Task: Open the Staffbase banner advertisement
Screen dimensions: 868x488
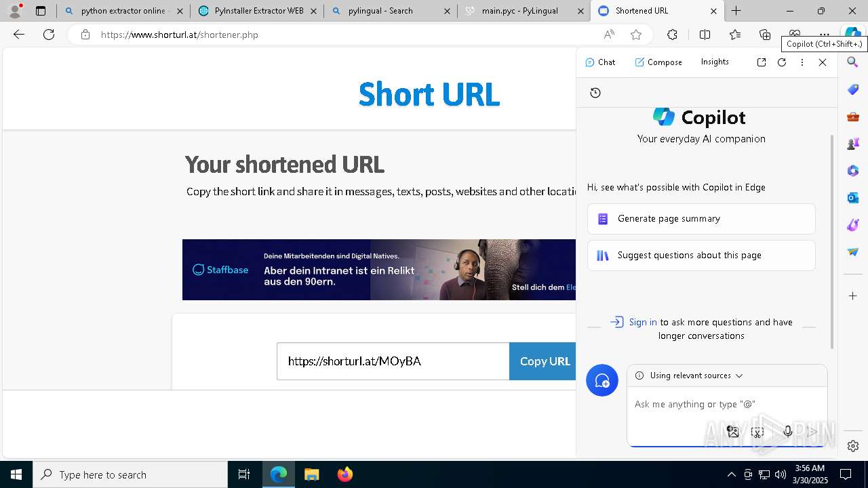Action: [x=379, y=270]
